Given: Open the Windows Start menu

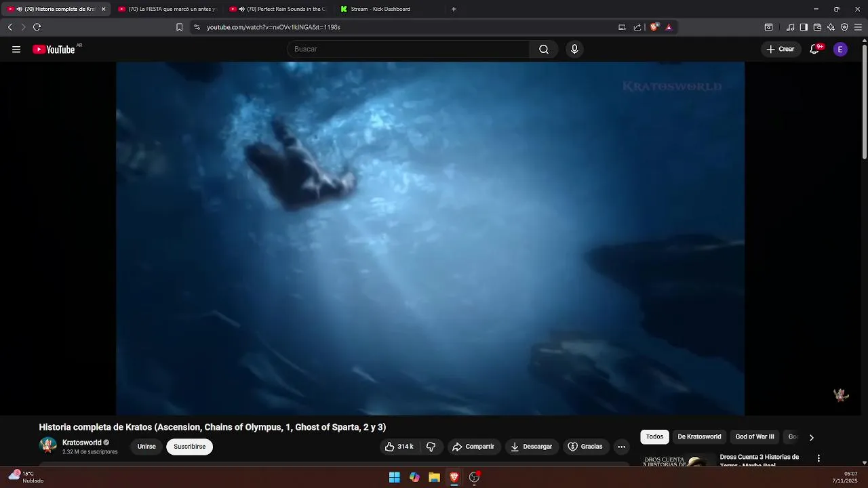Looking at the screenshot, I should point(394,477).
